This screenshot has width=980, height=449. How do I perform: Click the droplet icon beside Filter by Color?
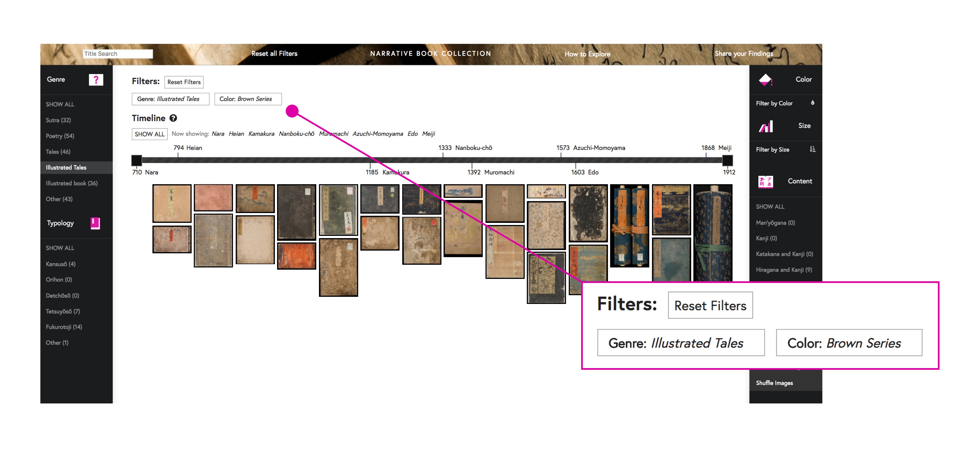tap(812, 103)
